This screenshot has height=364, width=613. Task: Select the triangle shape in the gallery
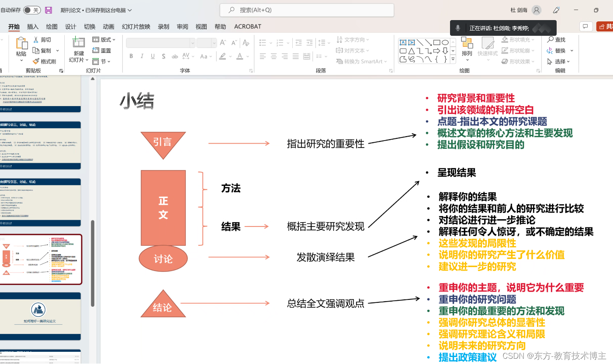coord(411,51)
